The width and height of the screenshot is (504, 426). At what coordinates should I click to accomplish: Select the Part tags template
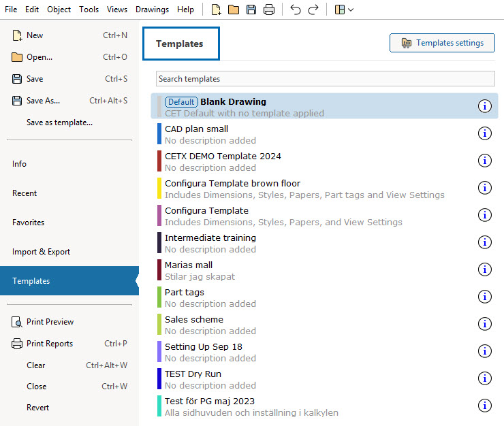tap(324, 297)
